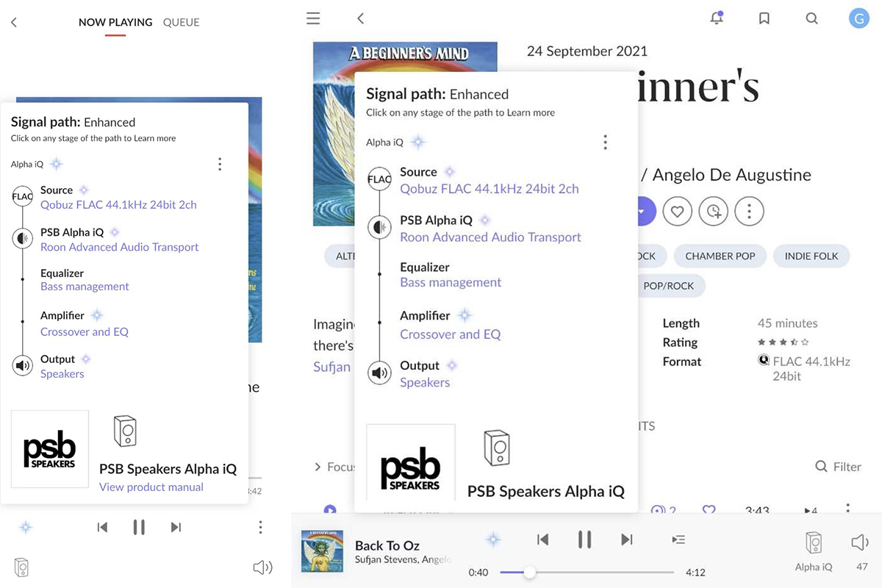Expand the Focus section
This screenshot has height=588, width=882.
coord(334,467)
